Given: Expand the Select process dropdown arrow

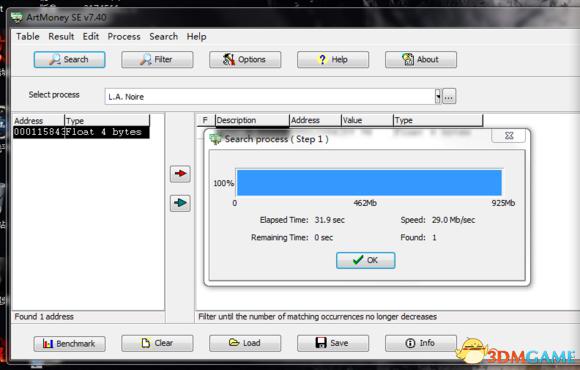Looking at the screenshot, I should 438,97.
